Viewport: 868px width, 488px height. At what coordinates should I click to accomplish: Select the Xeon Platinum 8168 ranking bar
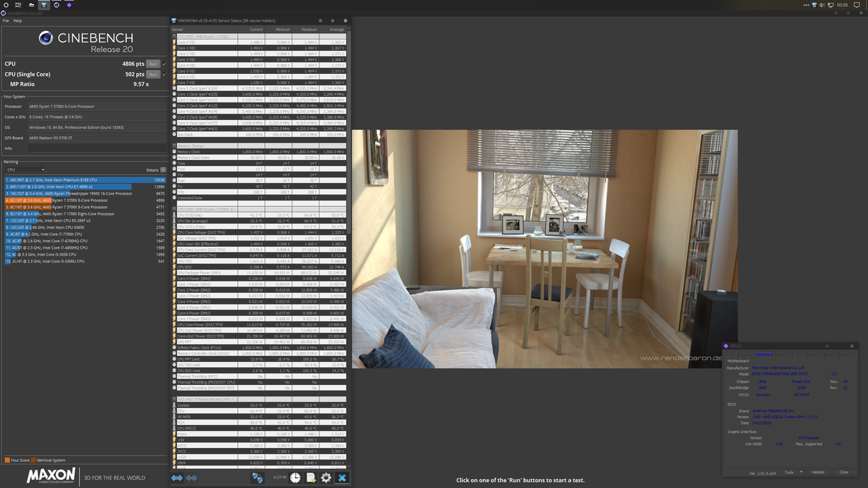[85, 180]
